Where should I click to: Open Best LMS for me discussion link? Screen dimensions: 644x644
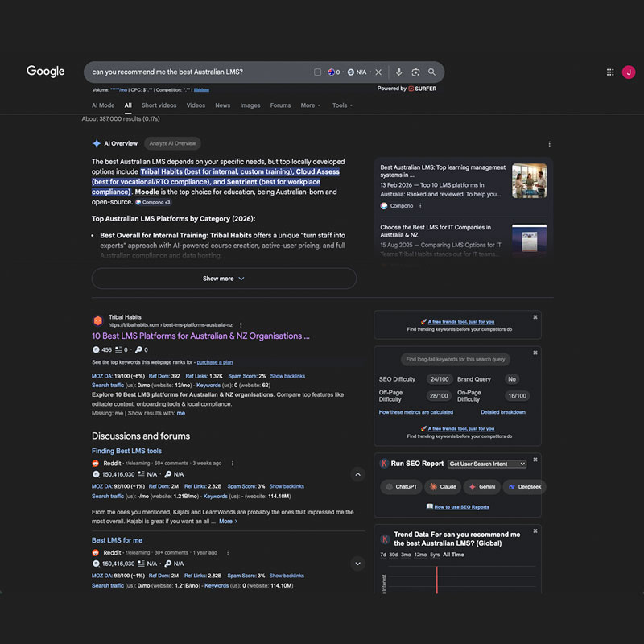117,540
